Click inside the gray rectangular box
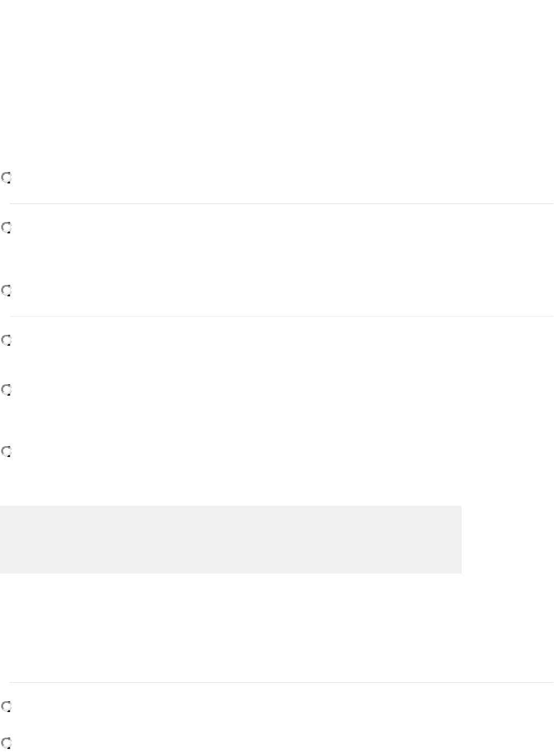 231,539
